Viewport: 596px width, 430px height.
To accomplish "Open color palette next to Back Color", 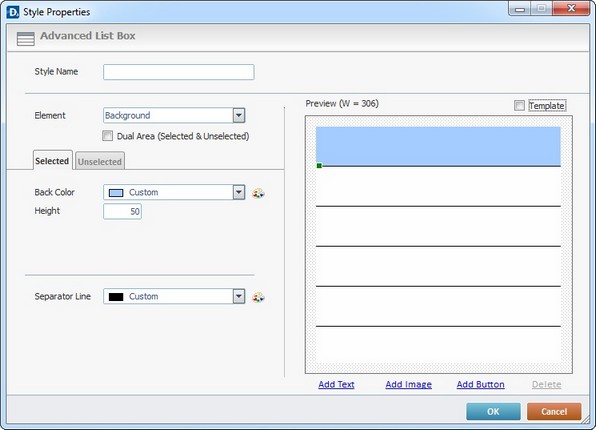I will click(x=258, y=193).
